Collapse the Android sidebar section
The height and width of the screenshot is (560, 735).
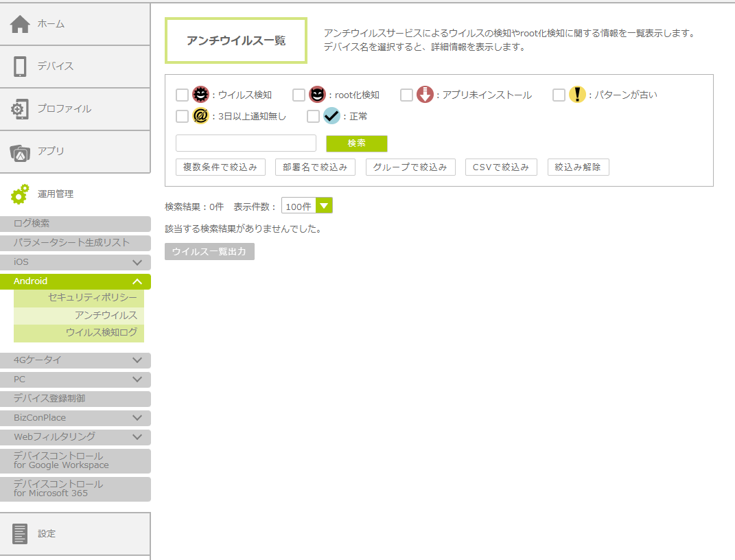coord(137,281)
